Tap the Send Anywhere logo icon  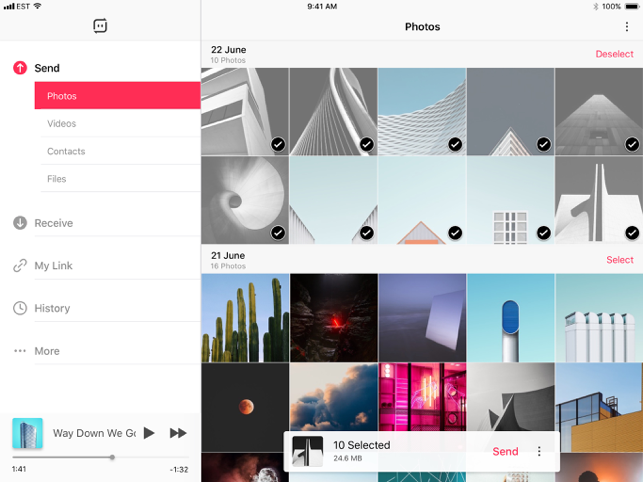[100, 26]
